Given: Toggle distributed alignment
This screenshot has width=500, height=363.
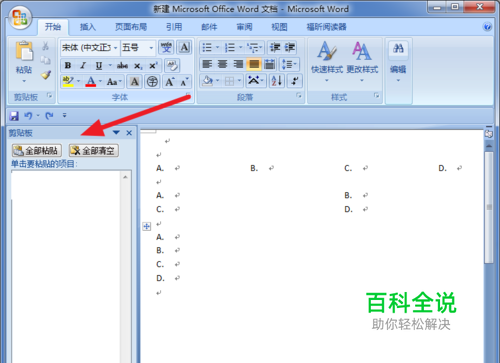Looking at the screenshot, I should coord(269,64).
